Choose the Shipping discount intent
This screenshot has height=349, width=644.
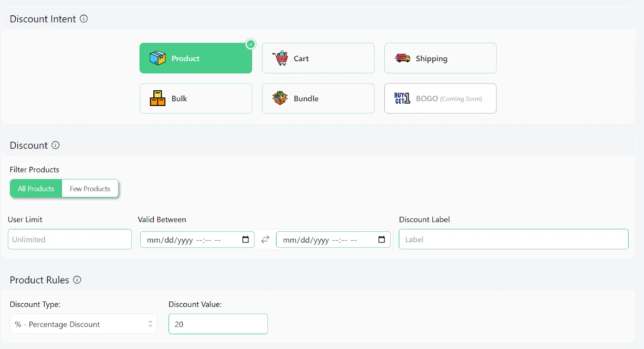point(440,58)
